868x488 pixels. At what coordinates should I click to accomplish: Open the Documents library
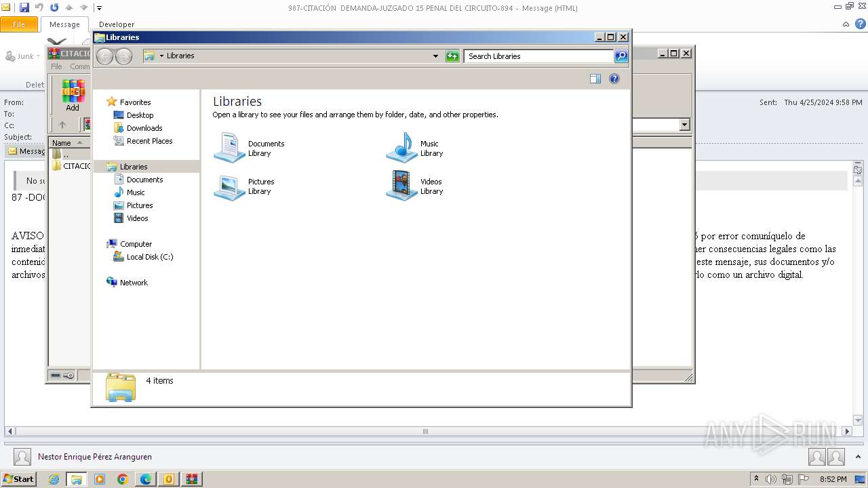click(249, 148)
